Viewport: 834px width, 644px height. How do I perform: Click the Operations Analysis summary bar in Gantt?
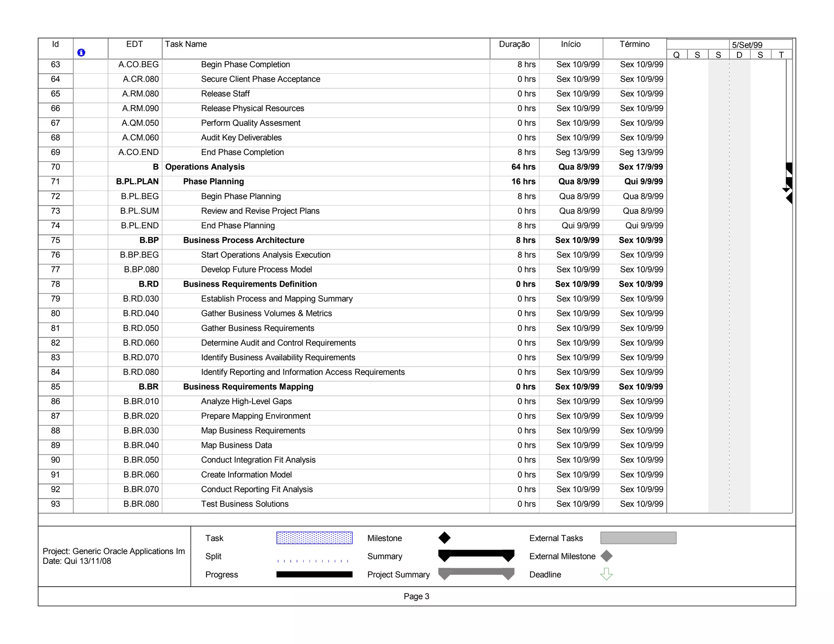point(789,169)
